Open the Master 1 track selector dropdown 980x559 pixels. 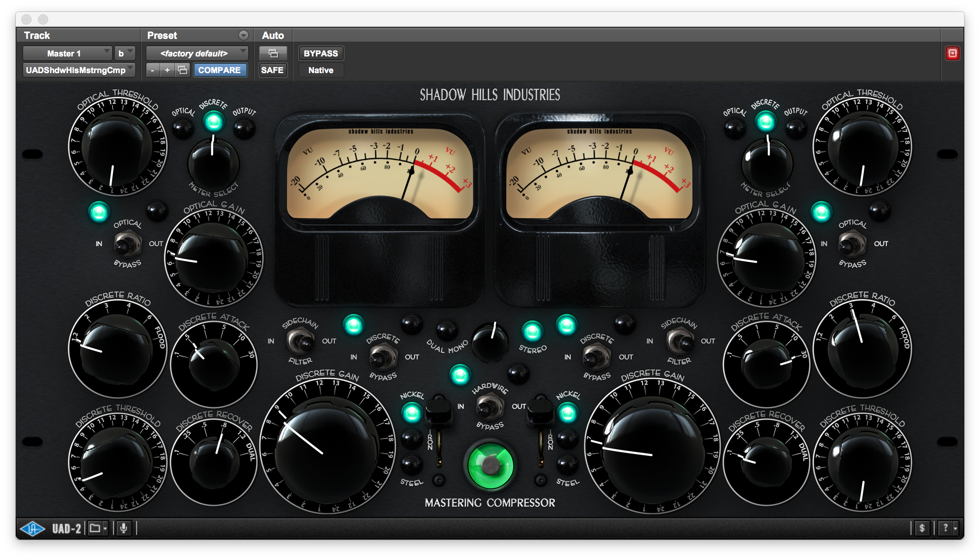68,53
